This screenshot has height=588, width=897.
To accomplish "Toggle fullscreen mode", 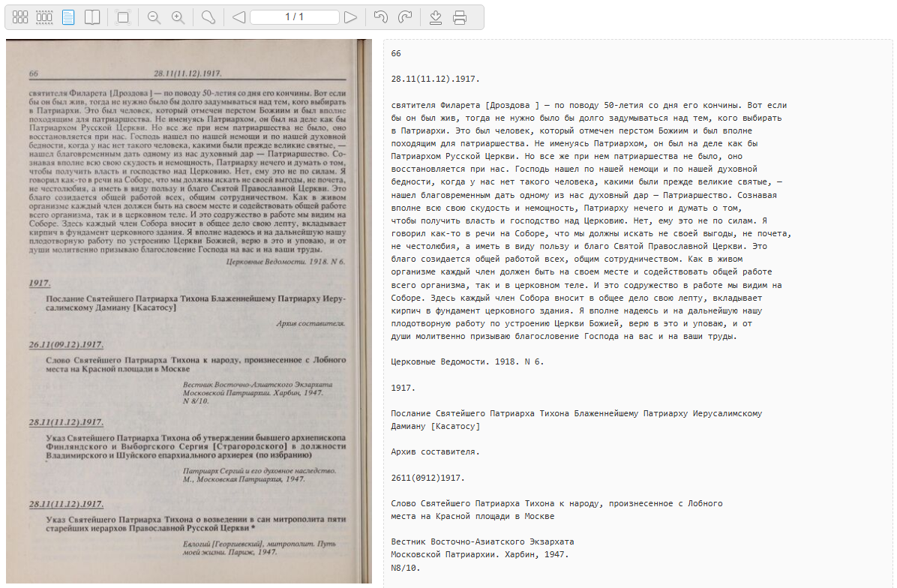I will point(124,17).
